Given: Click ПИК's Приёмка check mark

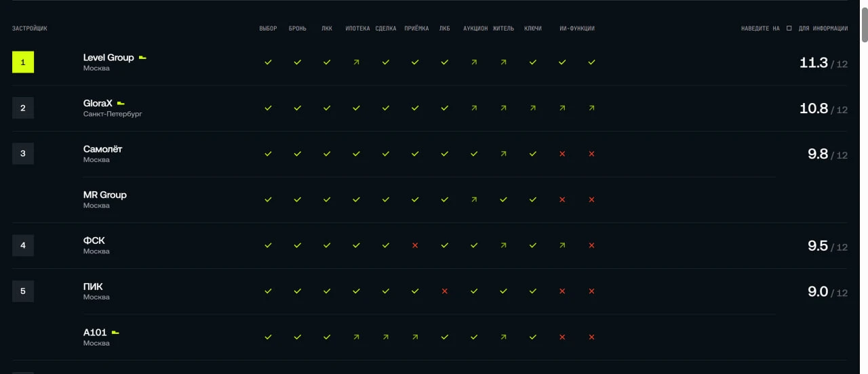Looking at the screenshot, I should coord(415,291).
